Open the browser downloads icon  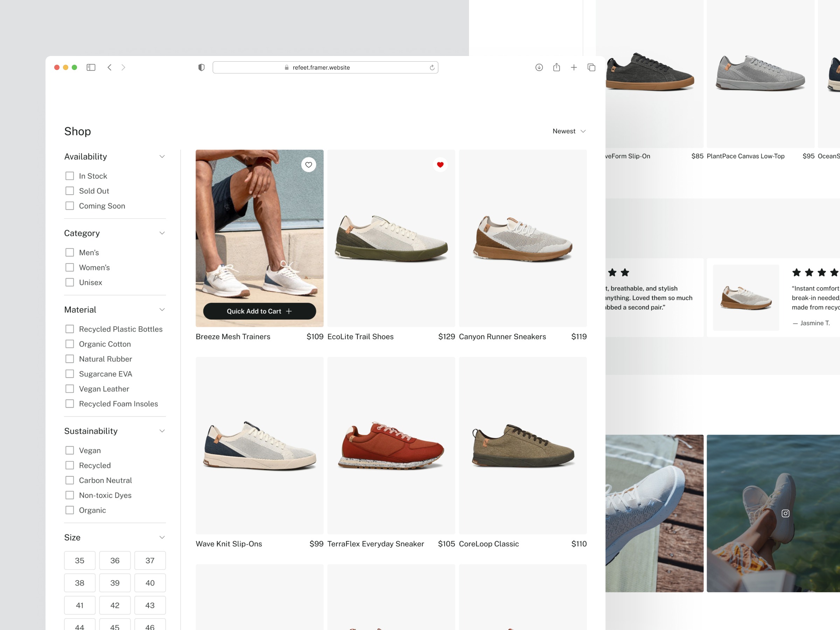539,67
